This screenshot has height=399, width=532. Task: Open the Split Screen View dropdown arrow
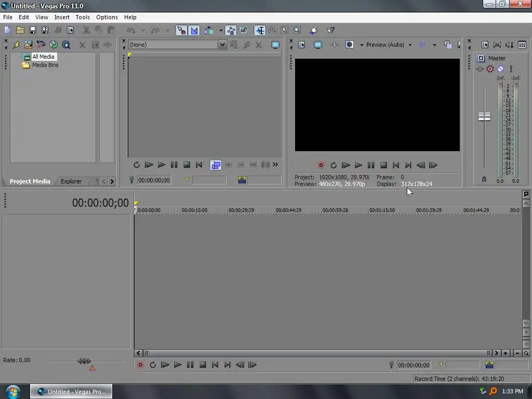click(362, 45)
